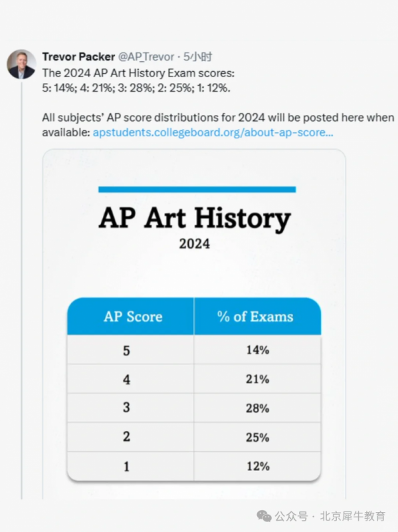Open the apstudents.collegeboard.org score distribution link
The image size is (398, 532).
tap(213, 132)
